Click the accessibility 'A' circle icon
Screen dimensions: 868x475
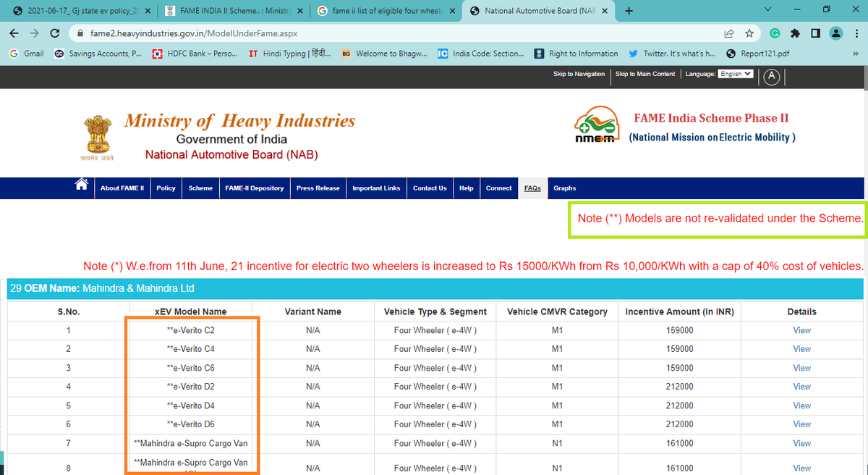click(772, 76)
